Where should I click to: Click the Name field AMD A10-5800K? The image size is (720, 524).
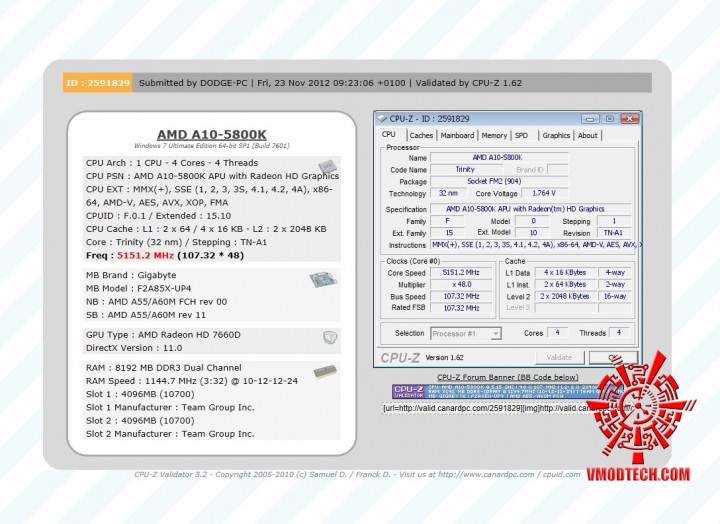point(499,158)
